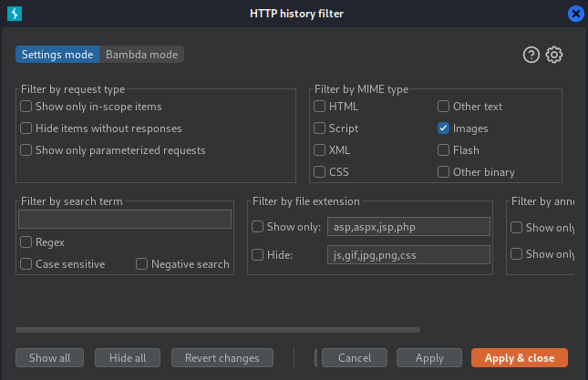Viewport: 588px width, 380px height.
Task: Open the help question mark icon
Action: [531, 55]
